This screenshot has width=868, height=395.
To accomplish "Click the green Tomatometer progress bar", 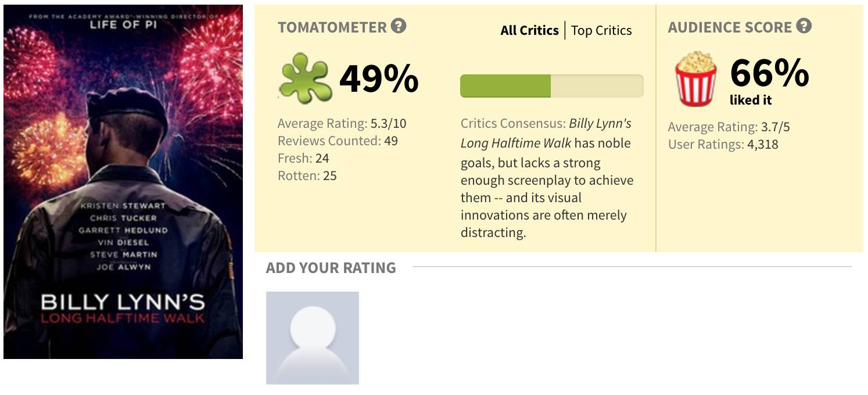I will [551, 86].
